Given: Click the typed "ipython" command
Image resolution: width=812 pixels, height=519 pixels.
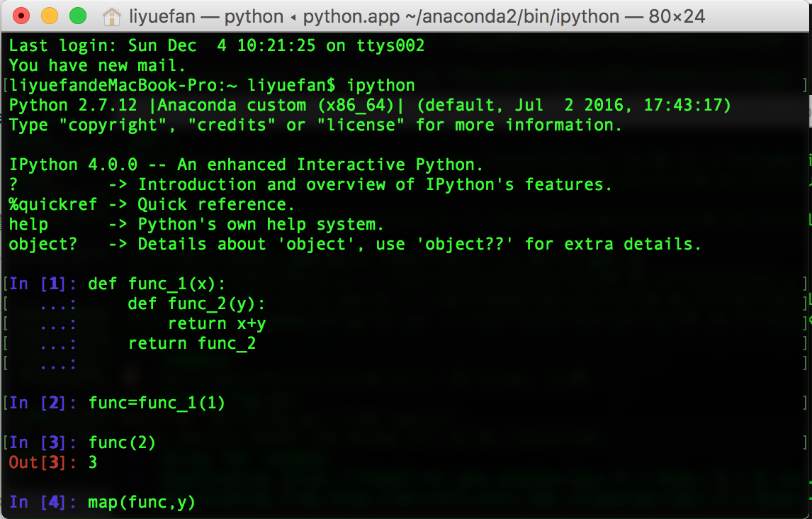Looking at the screenshot, I should click(380, 86).
